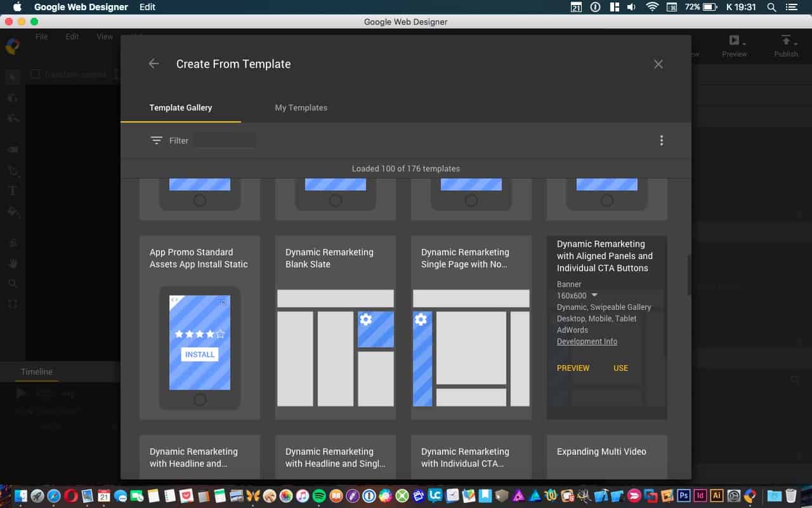Select the Dynamic Remarketing Blank Slate template

tap(336, 328)
